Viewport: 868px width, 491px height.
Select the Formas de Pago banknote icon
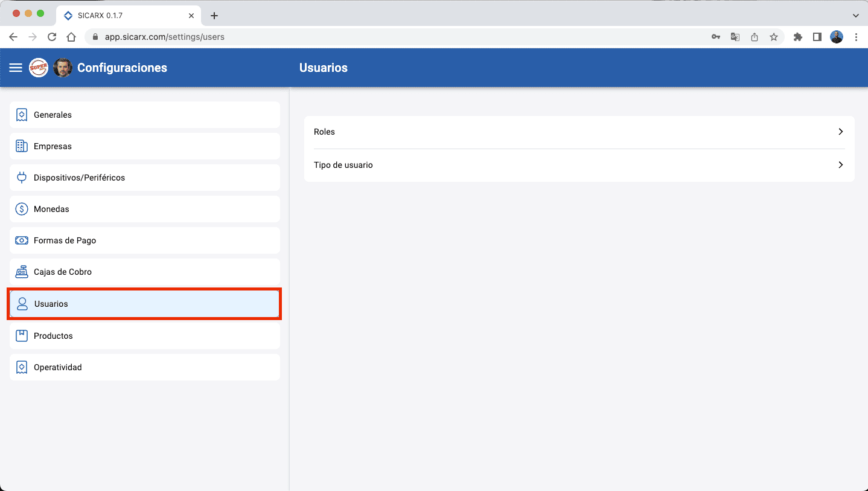coord(22,240)
